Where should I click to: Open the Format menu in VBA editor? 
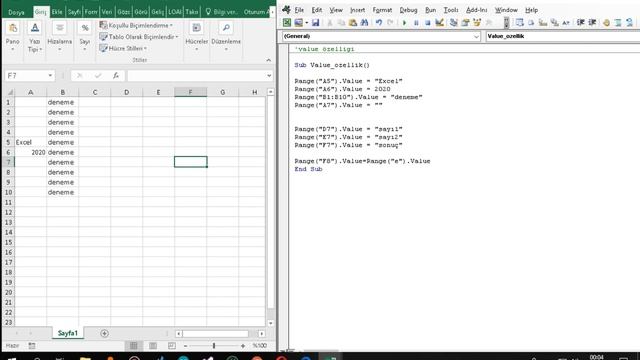click(x=382, y=10)
